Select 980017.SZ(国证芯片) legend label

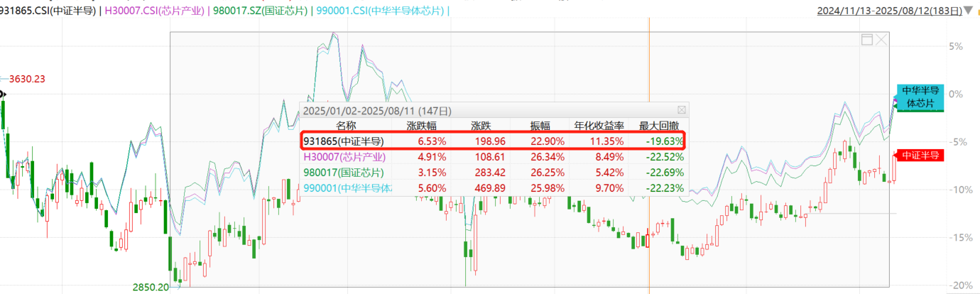[x=257, y=11]
